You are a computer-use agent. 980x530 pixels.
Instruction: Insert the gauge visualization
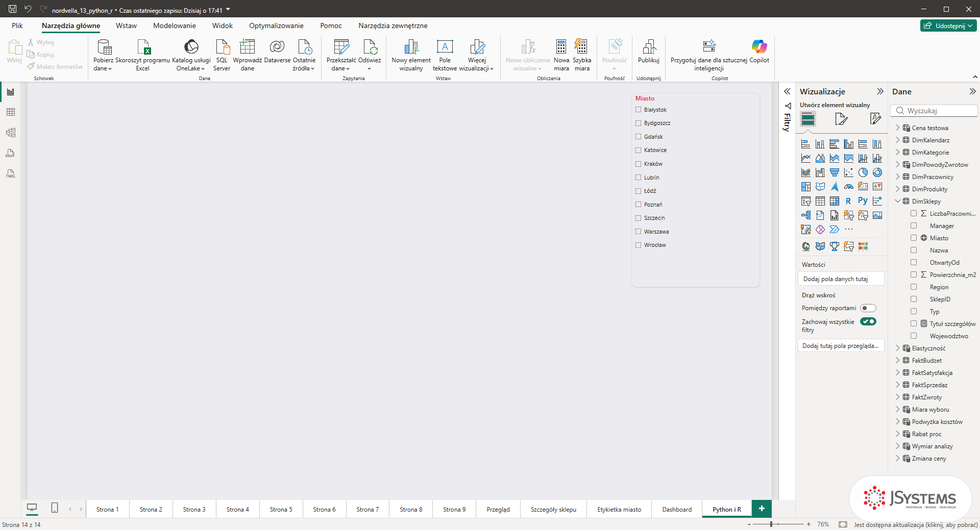tap(848, 187)
